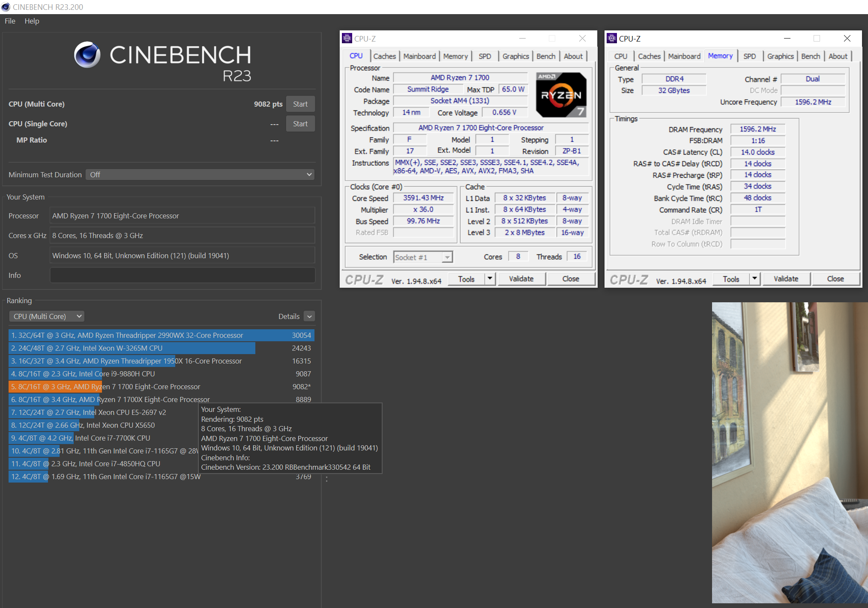Open the File menu
Viewport: 868px width, 608px height.
9,21
